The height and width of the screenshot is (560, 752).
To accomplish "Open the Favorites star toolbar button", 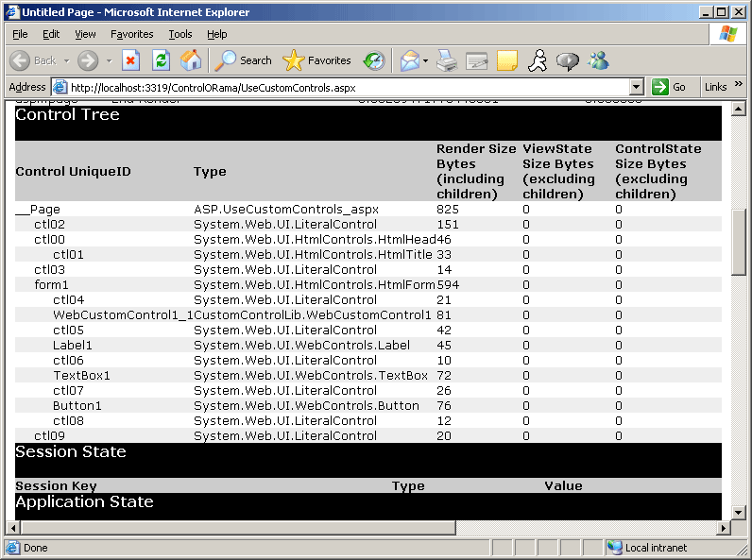I will 317,60.
